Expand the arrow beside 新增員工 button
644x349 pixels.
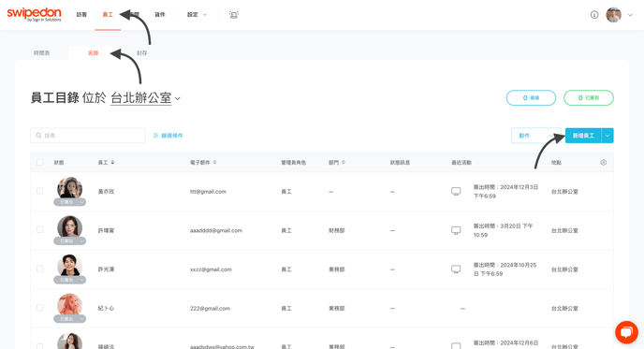coord(607,136)
